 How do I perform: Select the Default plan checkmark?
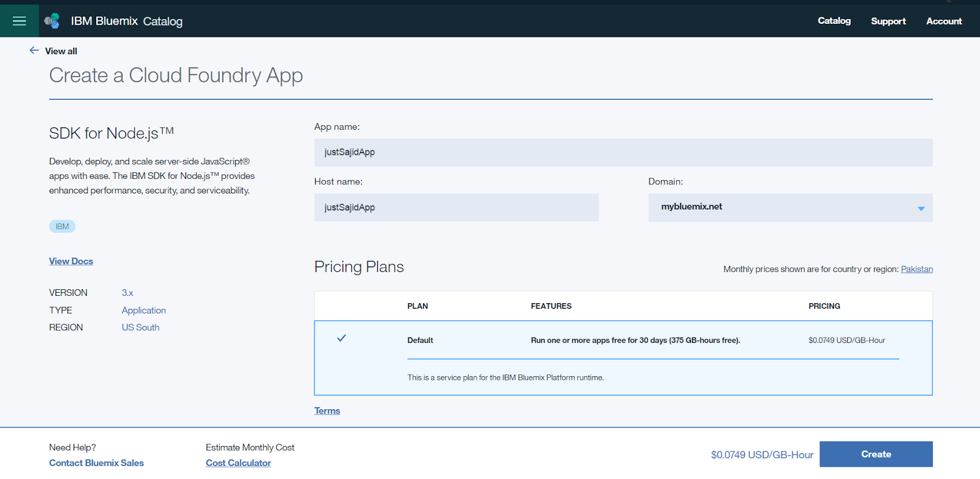click(x=342, y=338)
